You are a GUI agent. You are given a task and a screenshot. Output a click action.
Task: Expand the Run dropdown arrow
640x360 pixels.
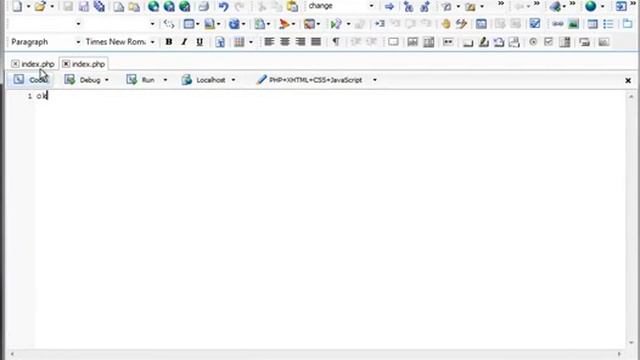[165, 80]
